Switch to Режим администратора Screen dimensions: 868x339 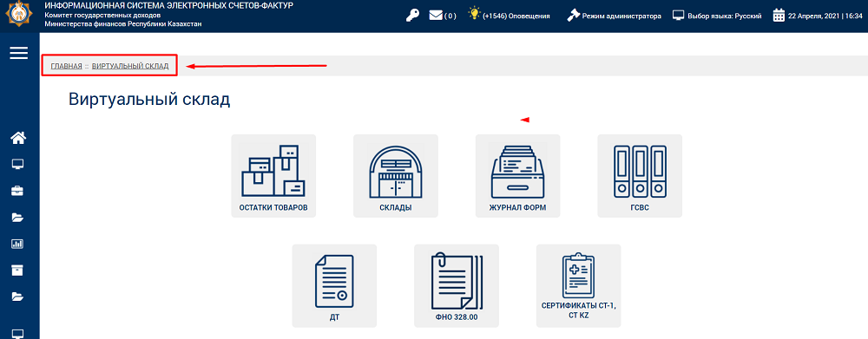click(x=621, y=16)
